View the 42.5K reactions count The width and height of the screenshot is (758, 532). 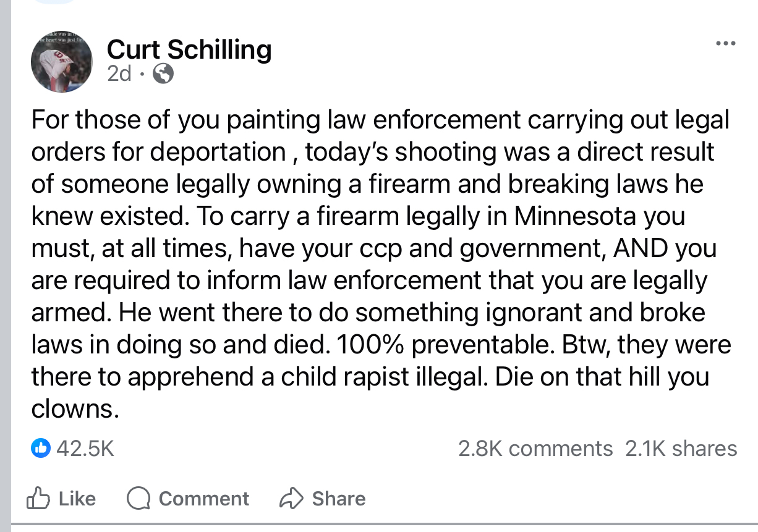pyautogui.click(x=85, y=448)
